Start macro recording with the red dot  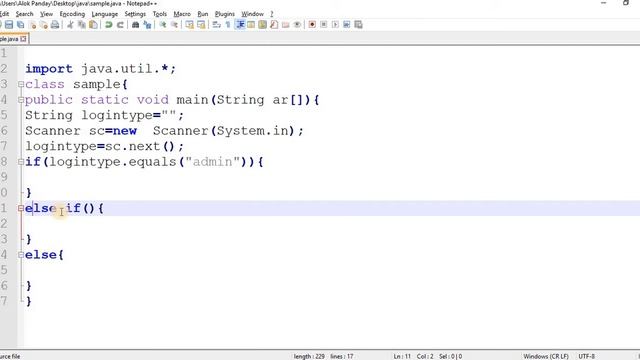[312, 25]
